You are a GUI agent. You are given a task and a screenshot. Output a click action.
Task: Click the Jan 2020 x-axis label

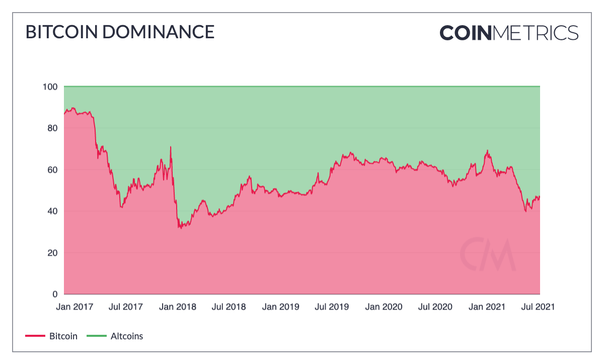pos(384,306)
